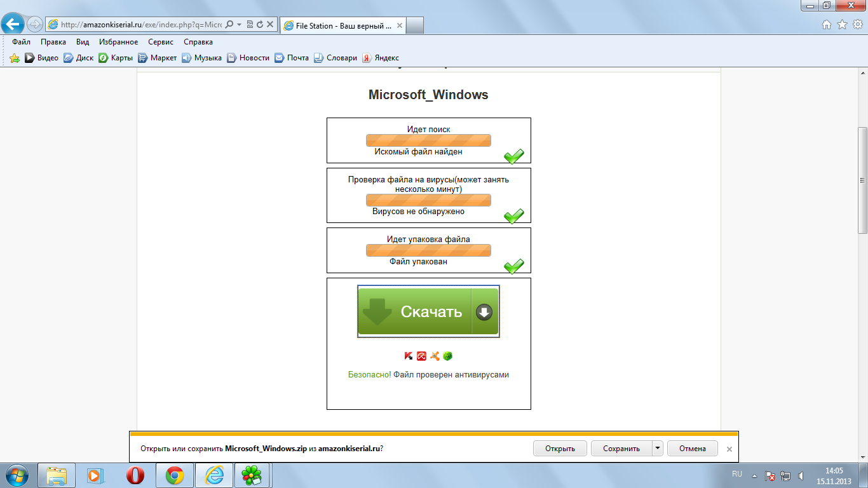The image size is (868, 488).
Task: Open Favorites with the star icon
Action: [842, 25]
